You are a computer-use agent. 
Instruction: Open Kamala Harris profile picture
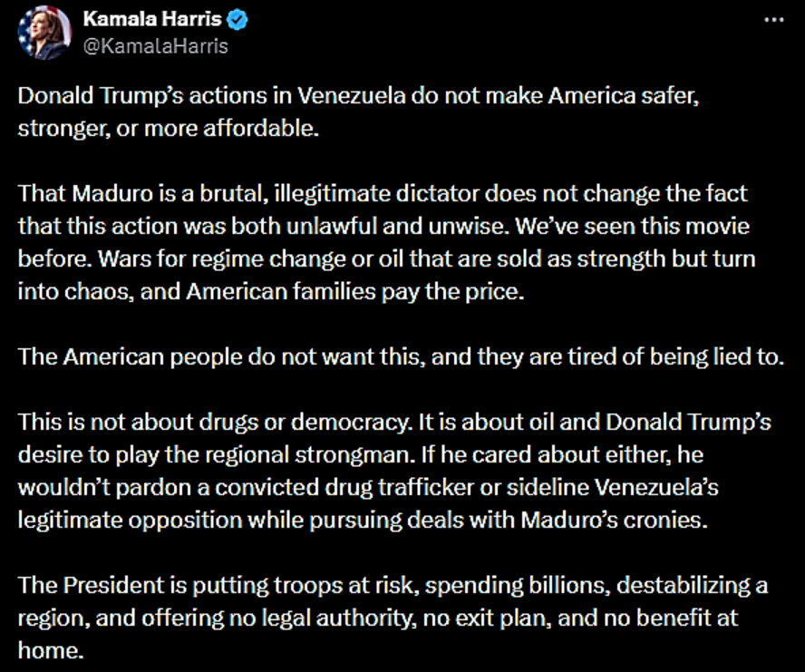(x=44, y=33)
